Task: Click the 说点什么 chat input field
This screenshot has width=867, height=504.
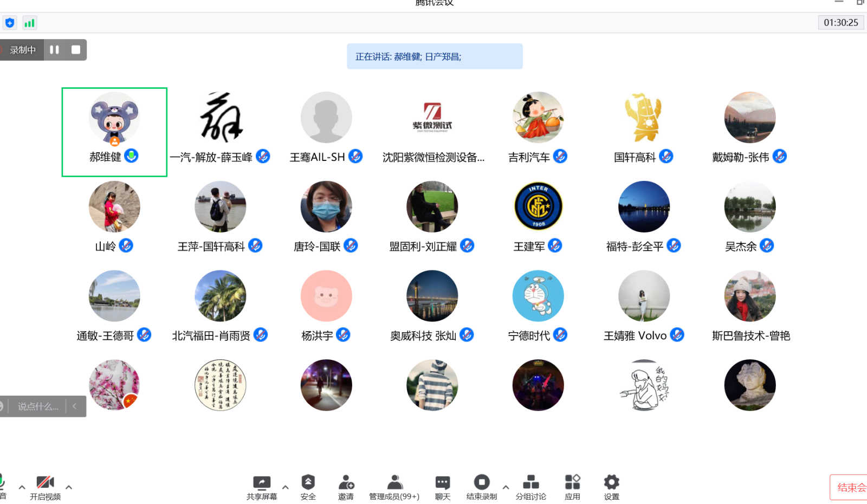Action: tap(38, 406)
